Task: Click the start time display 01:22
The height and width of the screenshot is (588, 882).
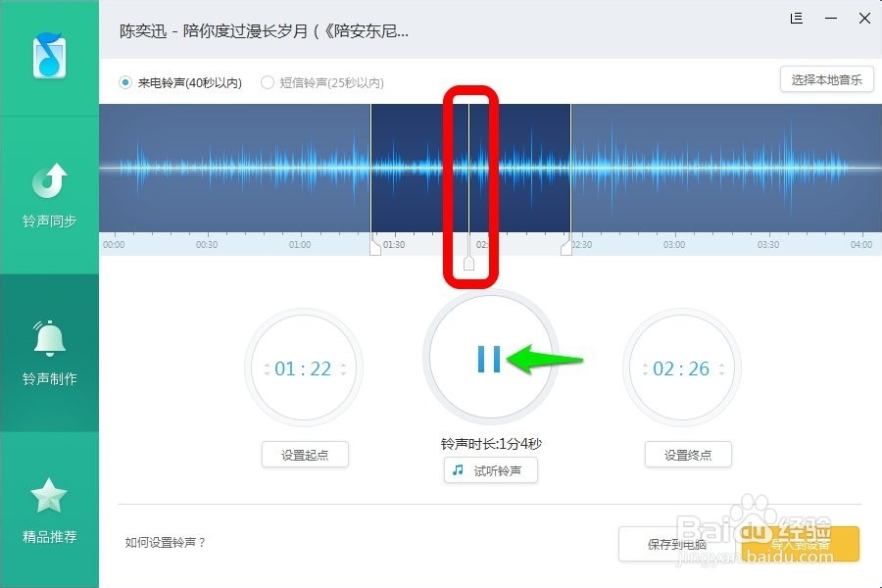Action: pos(304,367)
